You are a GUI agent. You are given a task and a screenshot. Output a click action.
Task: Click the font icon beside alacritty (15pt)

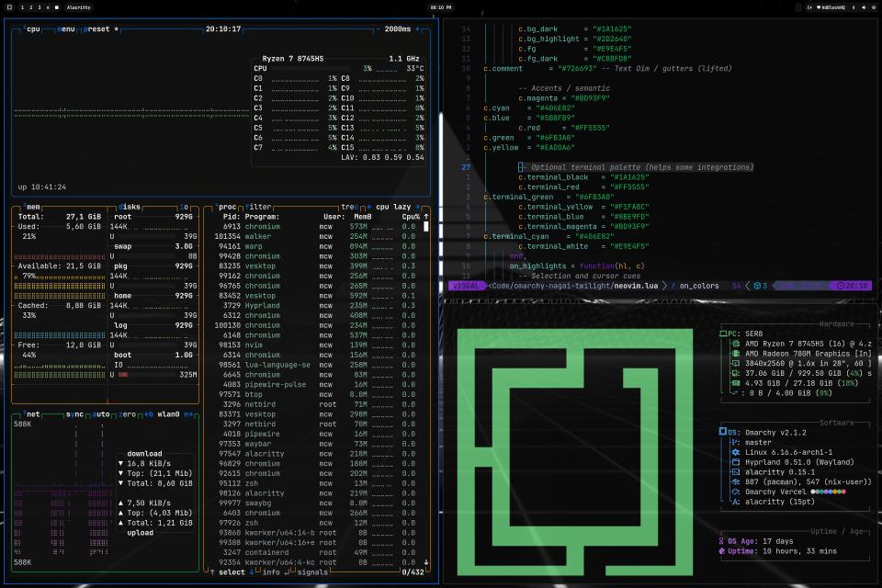tap(736, 502)
